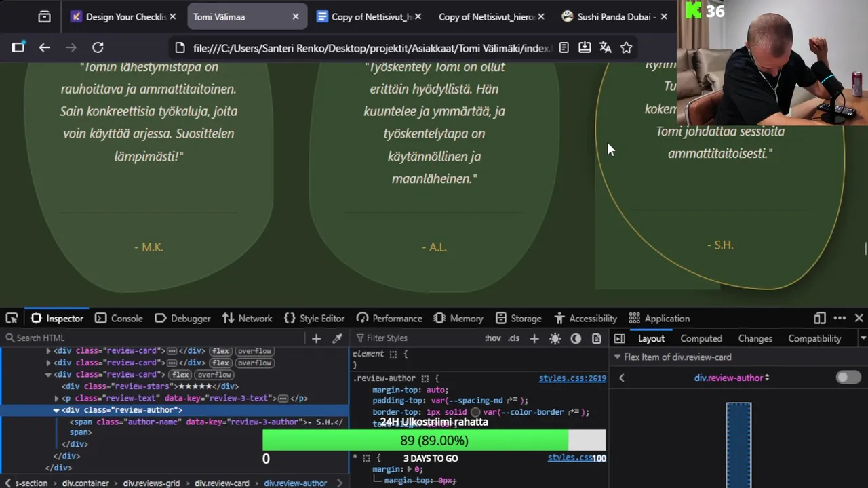Expand the first collapsed review-card div
Image resolution: width=868 pixels, height=488 pixels.
coord(48,351)
